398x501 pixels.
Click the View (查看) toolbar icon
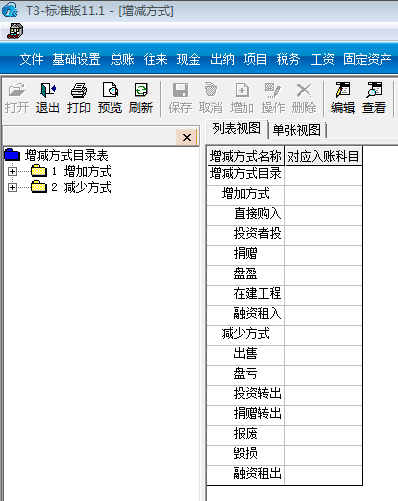tap(374, 98)
